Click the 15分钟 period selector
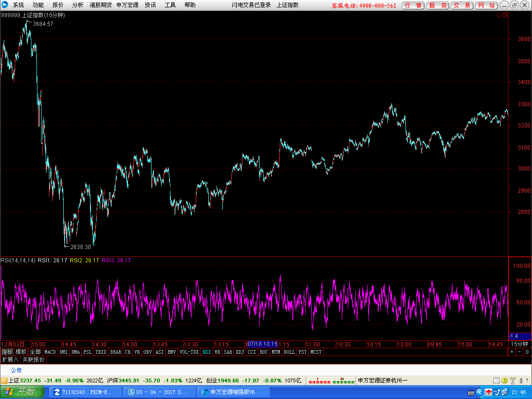 click(520, 344)
